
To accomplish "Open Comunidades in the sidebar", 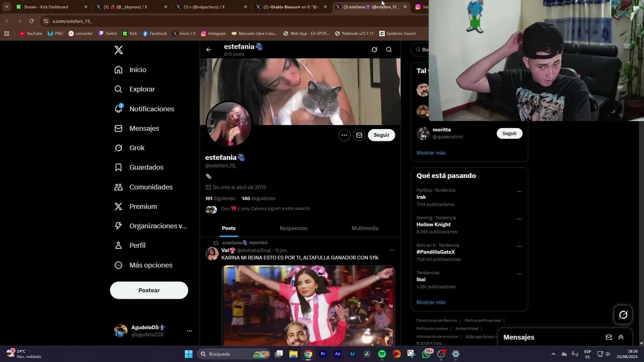I will tap(143, 187).
